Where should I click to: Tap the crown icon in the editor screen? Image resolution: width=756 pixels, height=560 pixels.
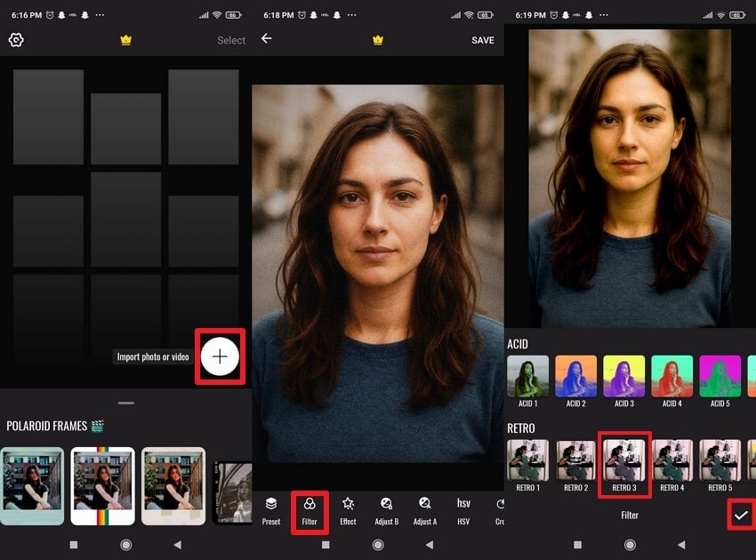[378, 40]
